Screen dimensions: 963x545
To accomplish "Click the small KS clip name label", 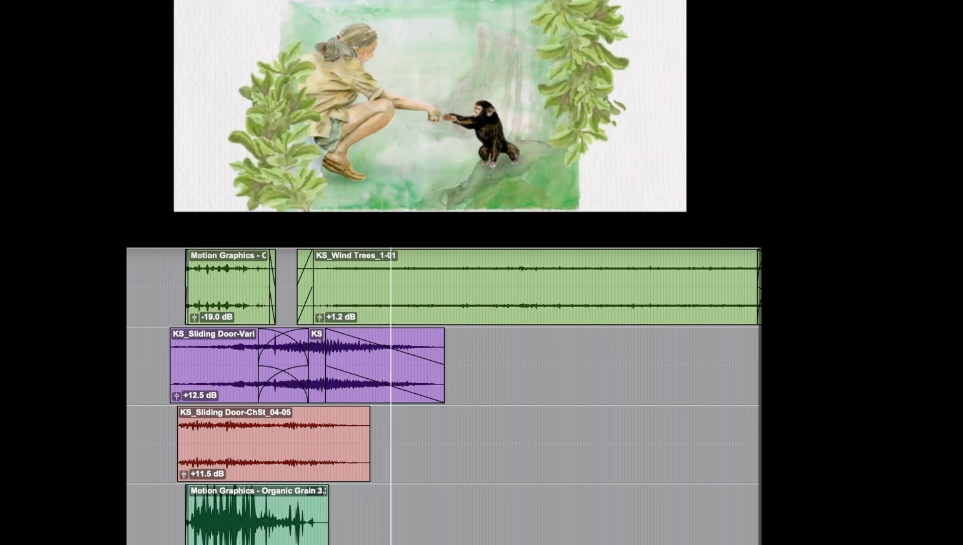I will 316,334.
